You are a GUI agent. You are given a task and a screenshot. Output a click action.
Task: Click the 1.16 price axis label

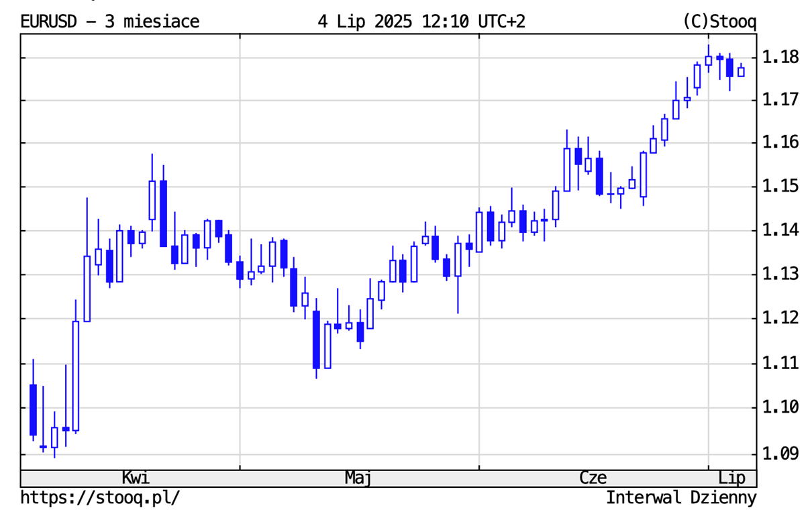pos(781,143)
